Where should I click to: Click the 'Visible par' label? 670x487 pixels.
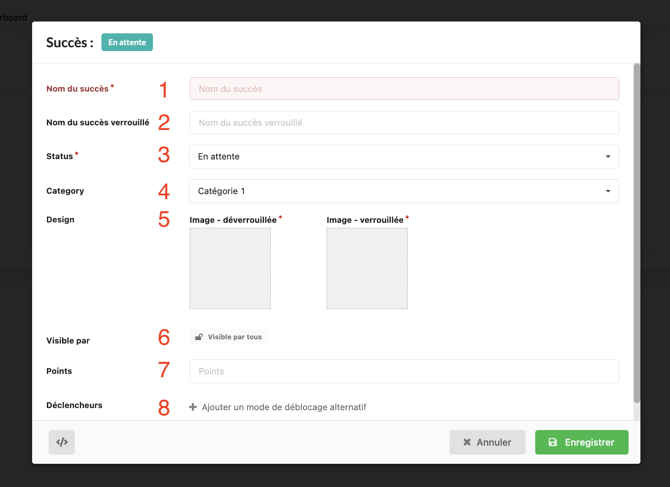tap(68, 341)
